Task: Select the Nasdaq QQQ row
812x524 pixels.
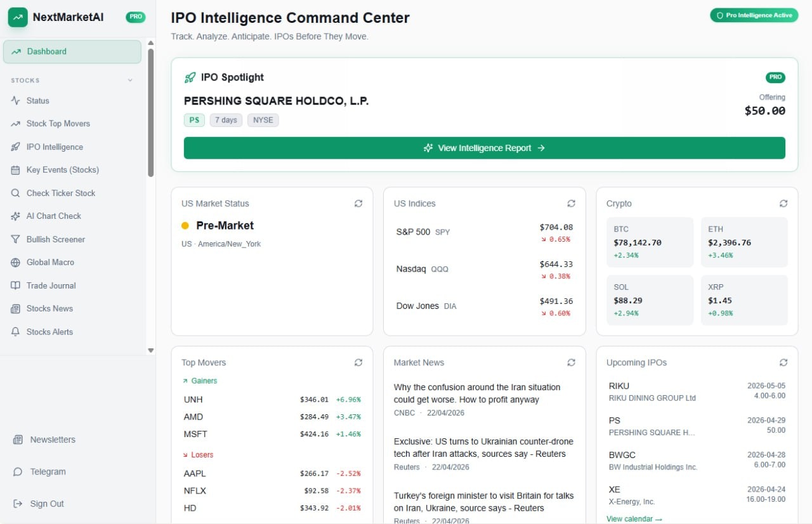Action: coord(485,269)
